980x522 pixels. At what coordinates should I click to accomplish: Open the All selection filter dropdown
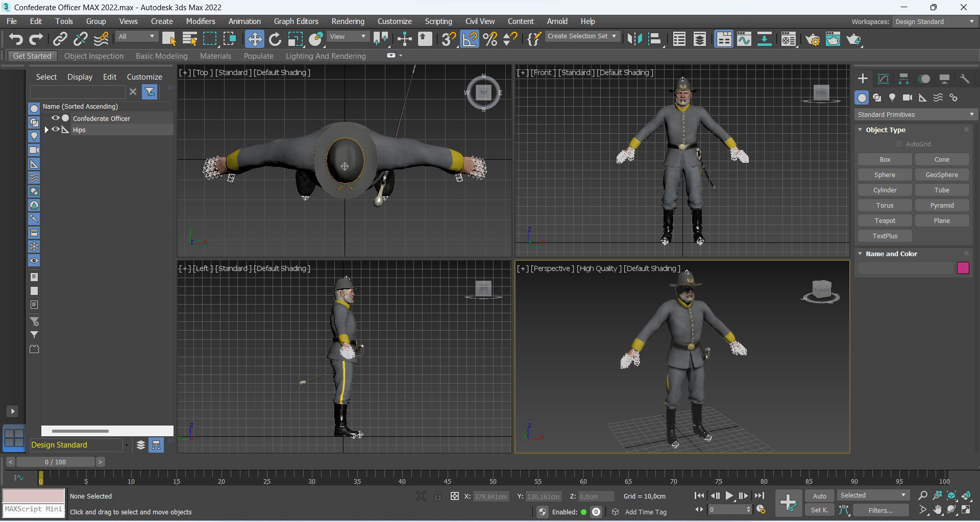136,37
